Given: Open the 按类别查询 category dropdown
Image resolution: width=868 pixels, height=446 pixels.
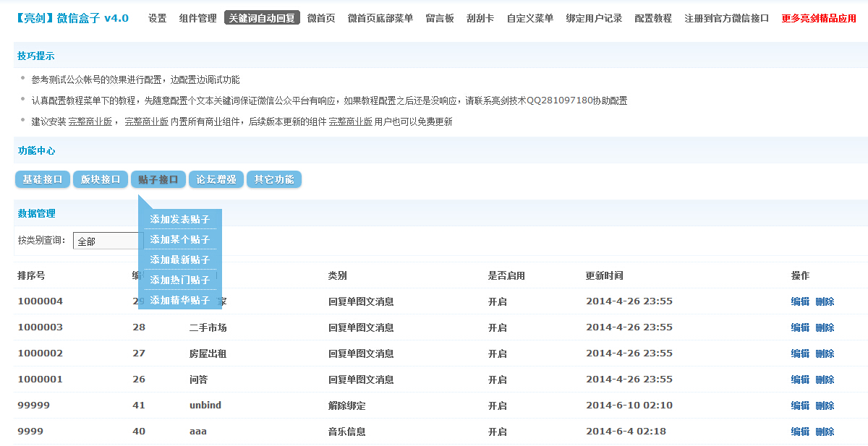Looking at the screenshot, I should point(107,241).
